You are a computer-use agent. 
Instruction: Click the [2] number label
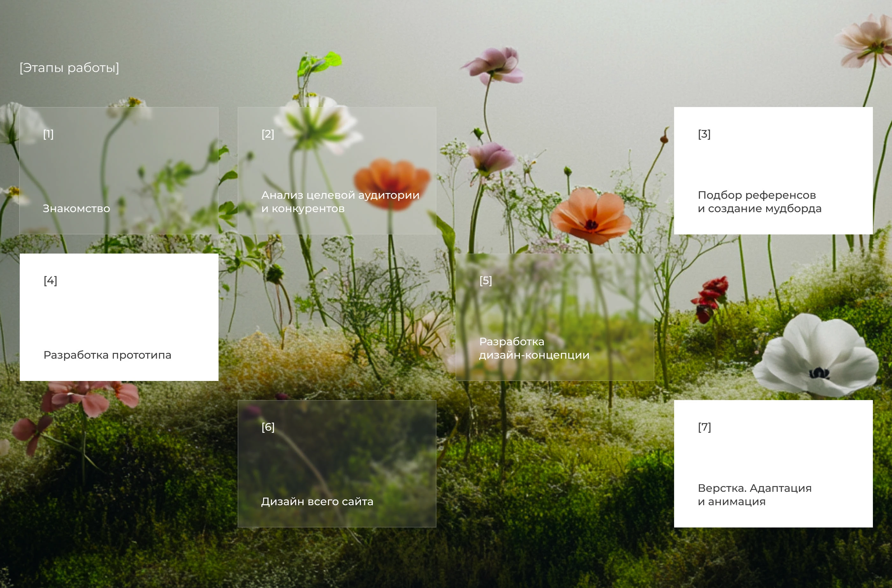click(268, 134)
